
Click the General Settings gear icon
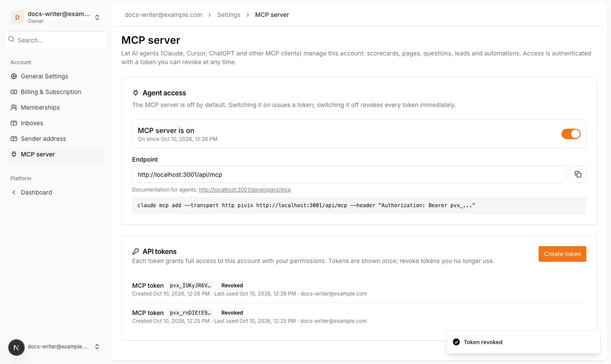[14, 76]
